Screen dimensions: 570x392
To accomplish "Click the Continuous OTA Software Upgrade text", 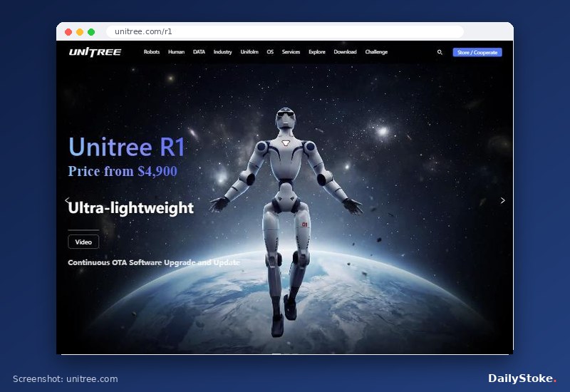I will tap(154, 262).
